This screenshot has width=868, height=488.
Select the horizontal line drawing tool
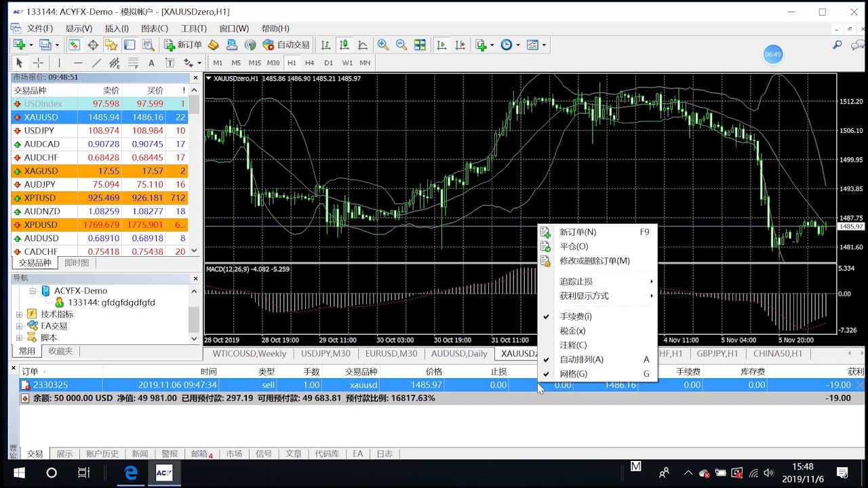(78, 62)
